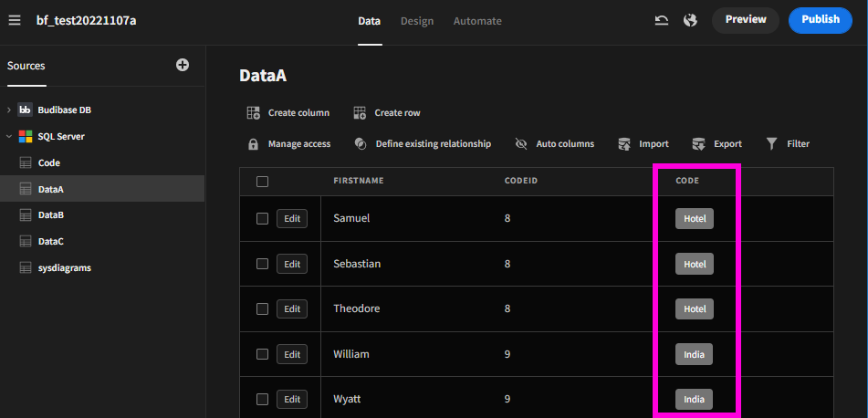Viewport: 868px width, 418px height.
Task: Click the CODEID 9 cell for William
Action: (x=507, y=354)
